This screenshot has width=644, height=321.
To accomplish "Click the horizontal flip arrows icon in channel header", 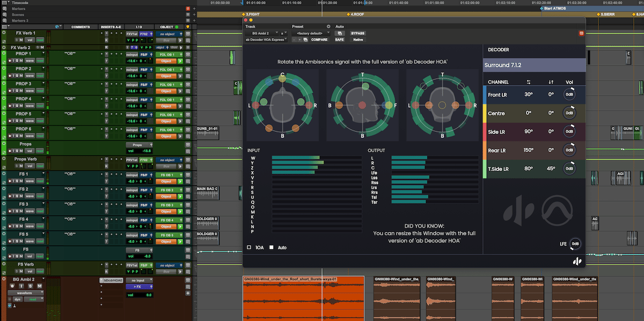I will click(528, 82).
